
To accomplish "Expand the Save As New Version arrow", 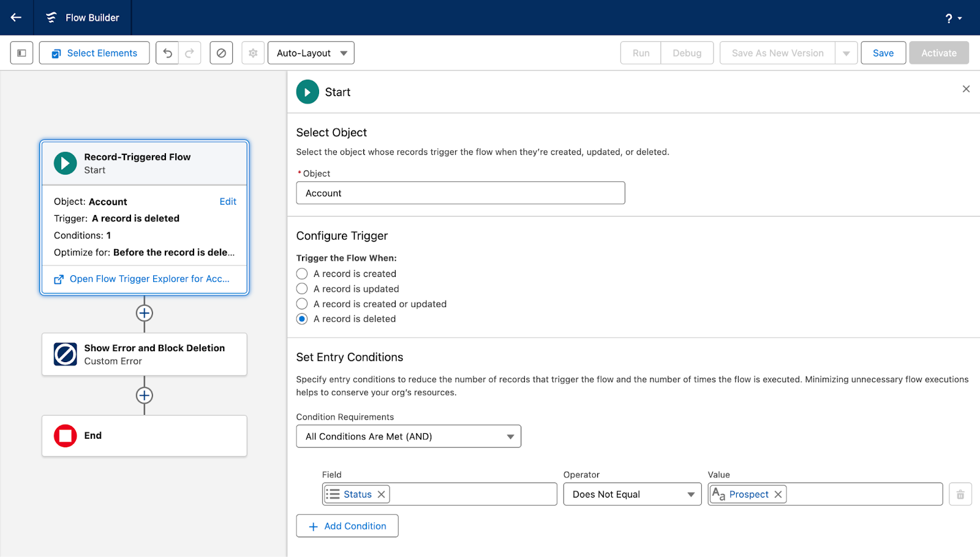I will pyautogui.click(x=846, y=53).
